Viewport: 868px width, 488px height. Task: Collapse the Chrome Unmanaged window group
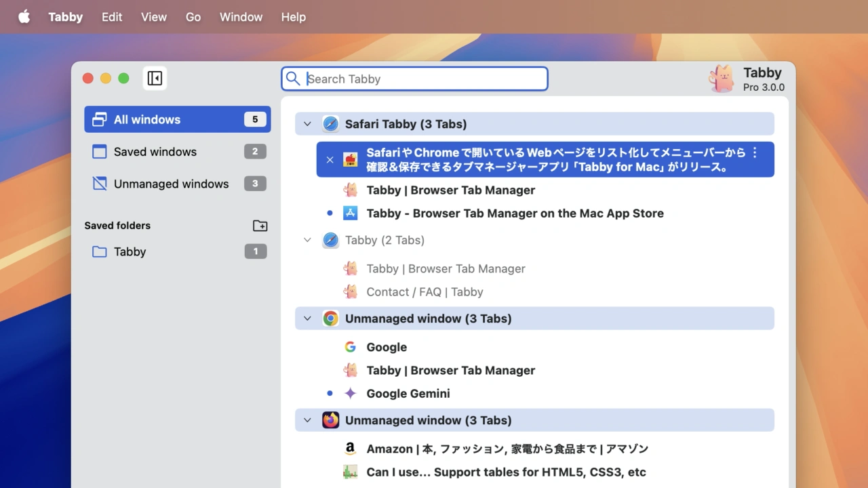pyautogui.click(x=307, y=319)
